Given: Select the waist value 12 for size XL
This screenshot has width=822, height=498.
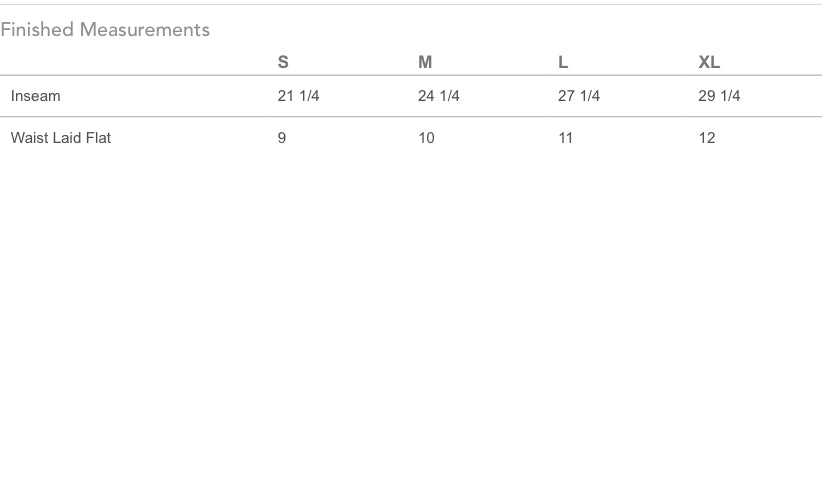Looking at the screenshot, I should point(707,138).
